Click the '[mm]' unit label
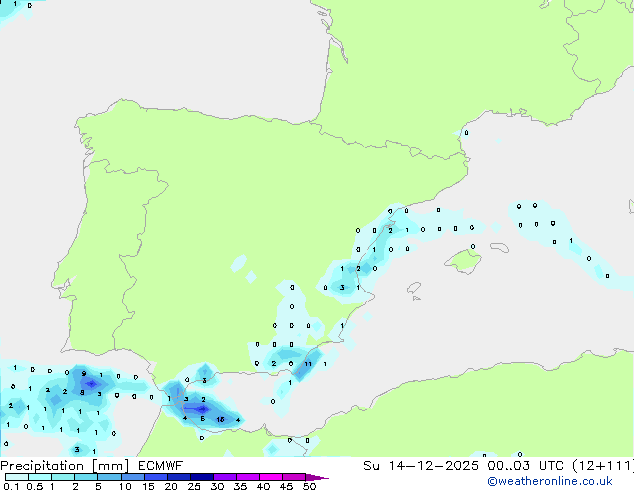 pyautogui.click(x=110, y=466)
